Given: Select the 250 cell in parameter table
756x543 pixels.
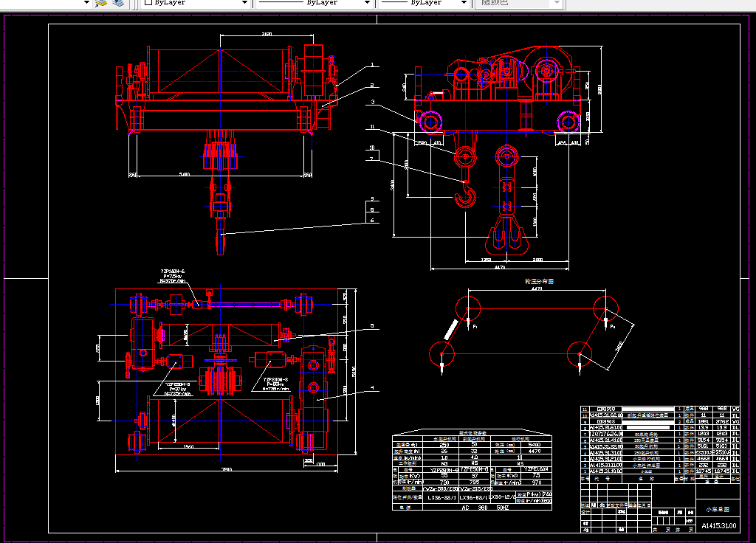Looking at the screenshot, I should pos(444,445).
